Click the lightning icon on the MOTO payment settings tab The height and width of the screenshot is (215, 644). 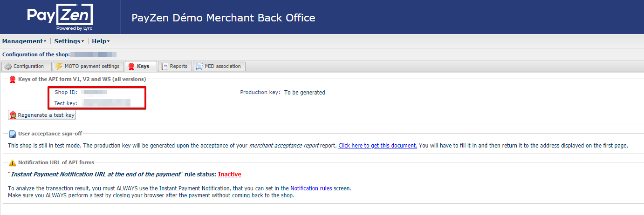[59, 67]
